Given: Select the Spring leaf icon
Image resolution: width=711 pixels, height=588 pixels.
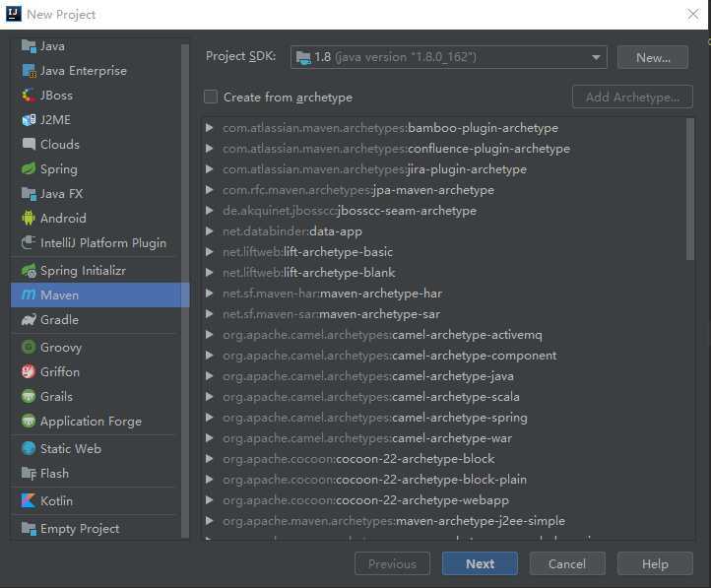Looking at the screenshot, I should (x=29, y=168).
